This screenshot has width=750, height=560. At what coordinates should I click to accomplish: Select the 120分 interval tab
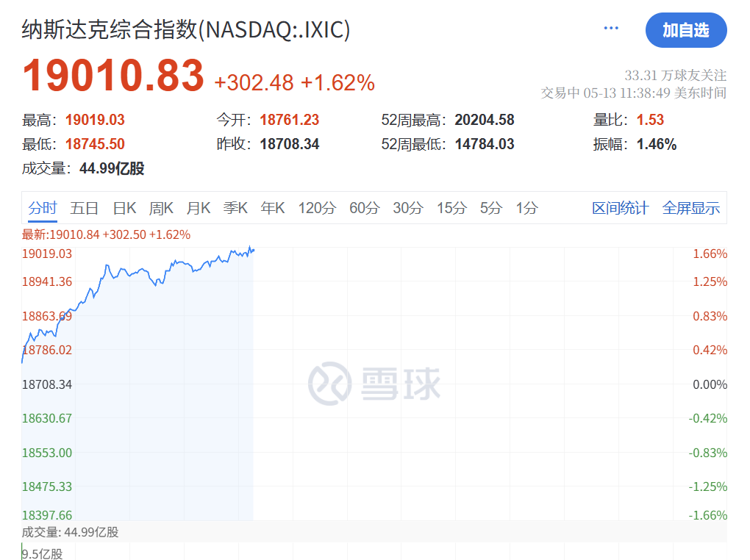[x=317, y=208]
